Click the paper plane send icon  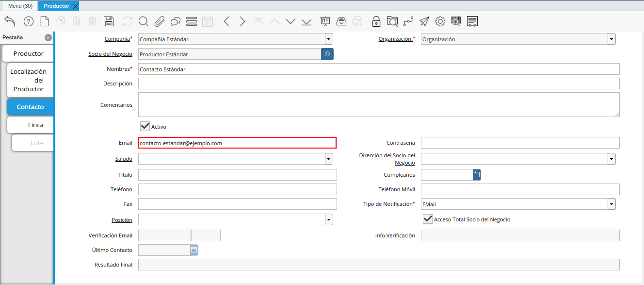pyautogui.click(x=424, y=21)
